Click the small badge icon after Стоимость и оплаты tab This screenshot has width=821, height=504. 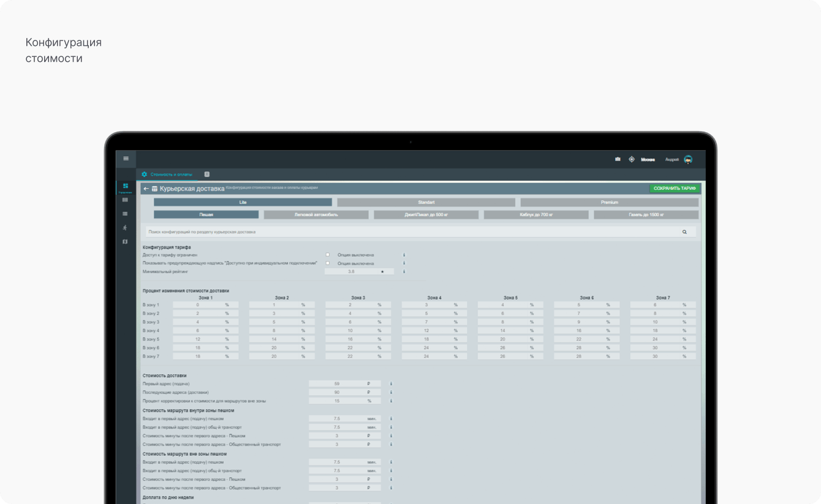coord(206,175)
